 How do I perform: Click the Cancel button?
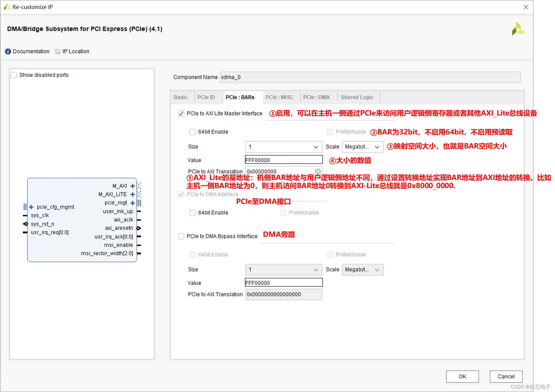pos(506,376)
